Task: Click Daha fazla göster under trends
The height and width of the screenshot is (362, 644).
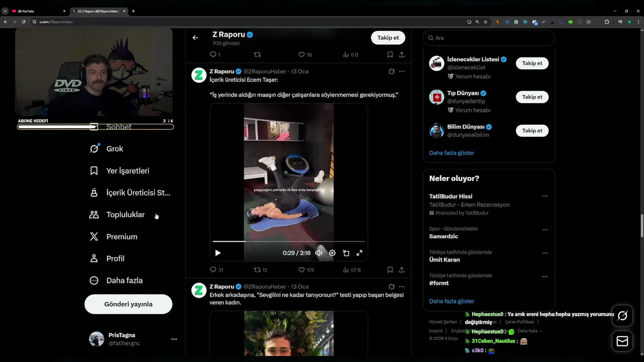Action: pyautogui.click(x=451, y=301)
